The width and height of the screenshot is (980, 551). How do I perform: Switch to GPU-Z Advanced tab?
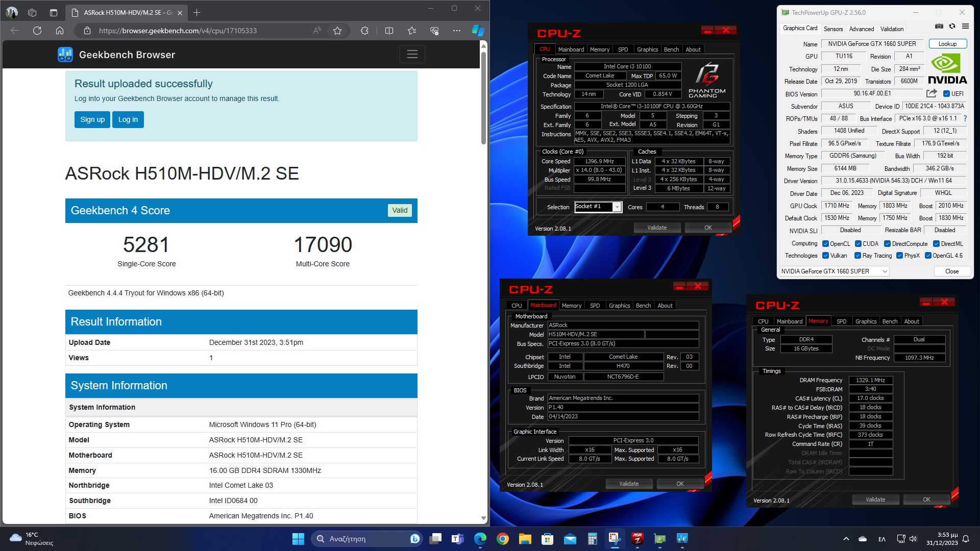[862, 29]
